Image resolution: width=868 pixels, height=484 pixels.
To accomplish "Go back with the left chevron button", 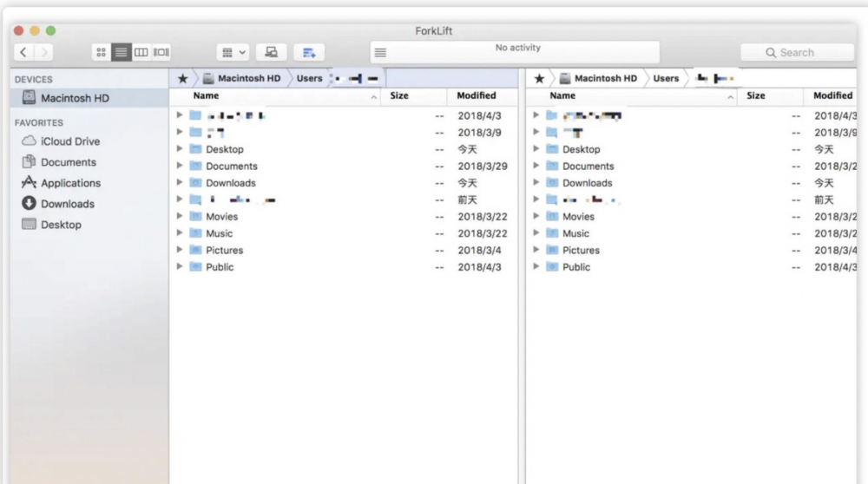I will (23, 52).
